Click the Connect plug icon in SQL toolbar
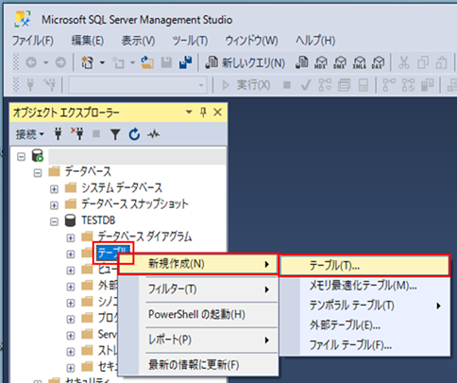457x383 pixels. (30, 85)
